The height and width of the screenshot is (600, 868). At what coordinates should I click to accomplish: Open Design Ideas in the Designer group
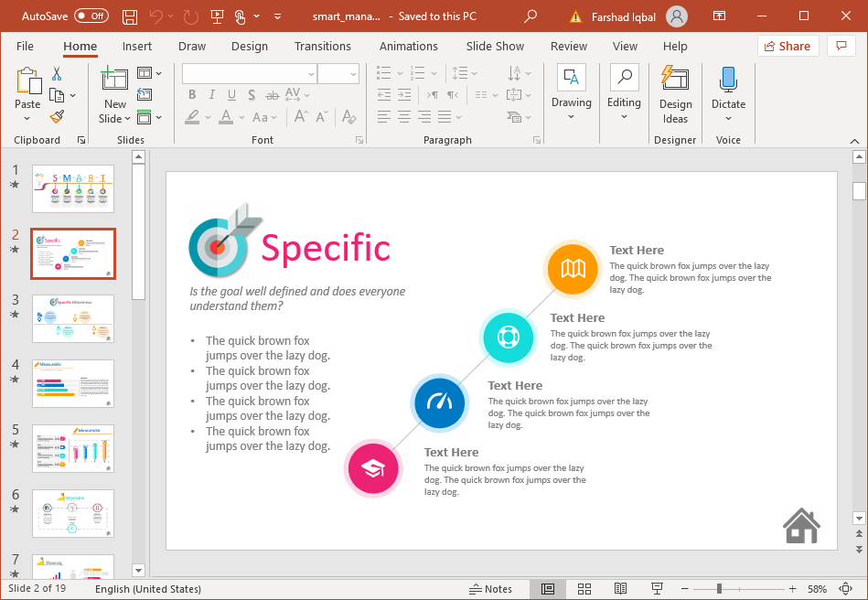click(675, 94)
